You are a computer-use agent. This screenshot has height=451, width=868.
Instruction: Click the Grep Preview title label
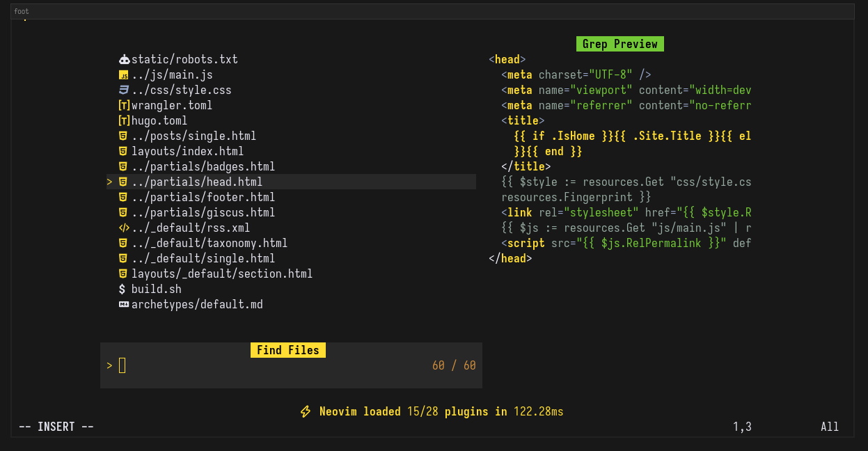pos(620,45)
